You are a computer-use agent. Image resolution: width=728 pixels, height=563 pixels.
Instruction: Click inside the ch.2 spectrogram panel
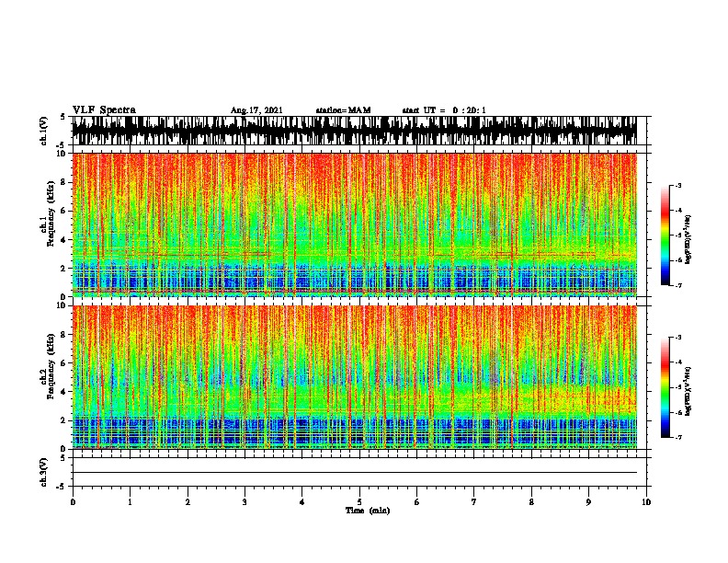click(x=355, y=377)
